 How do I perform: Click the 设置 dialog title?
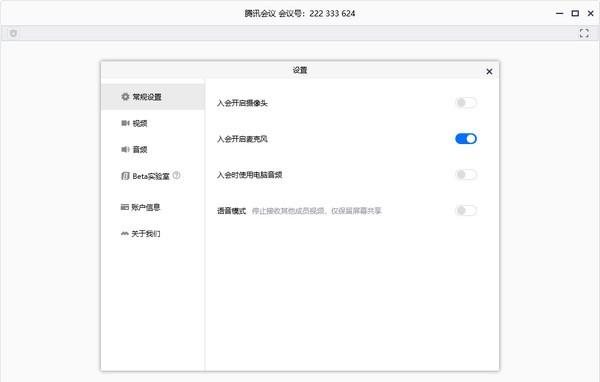coord(300,70)
